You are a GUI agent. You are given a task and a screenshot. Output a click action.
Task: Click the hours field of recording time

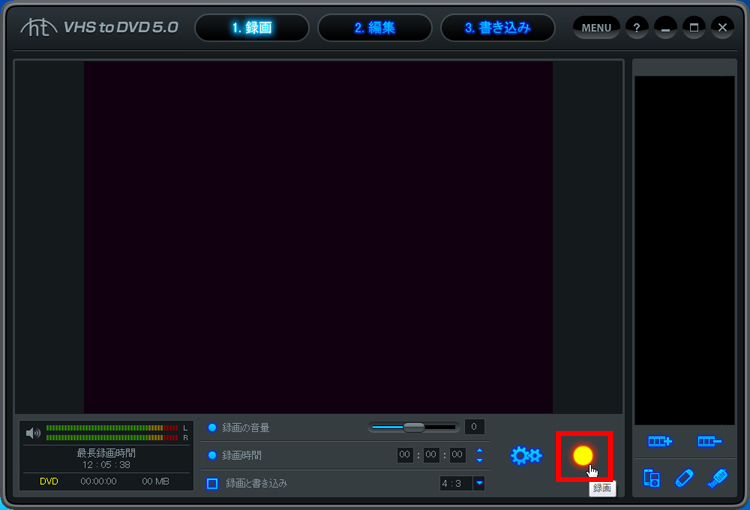click(405, 455)
